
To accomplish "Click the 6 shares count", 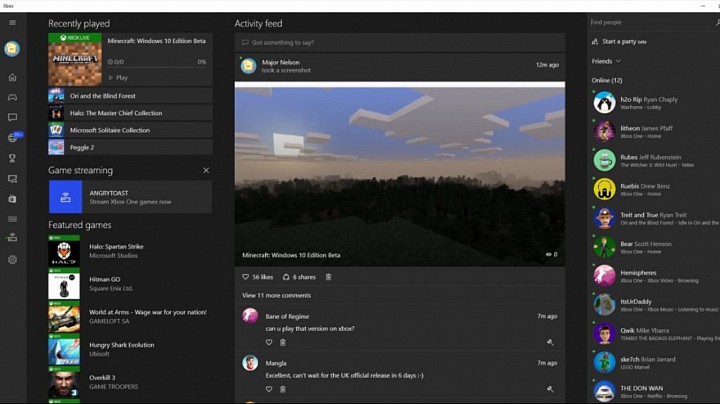I will tap(304, 277).
